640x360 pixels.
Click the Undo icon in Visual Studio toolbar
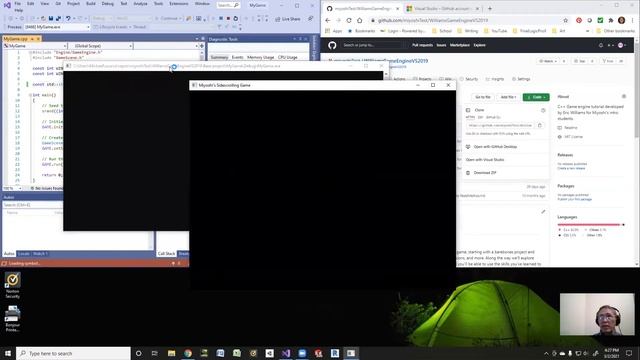[68, 18]
